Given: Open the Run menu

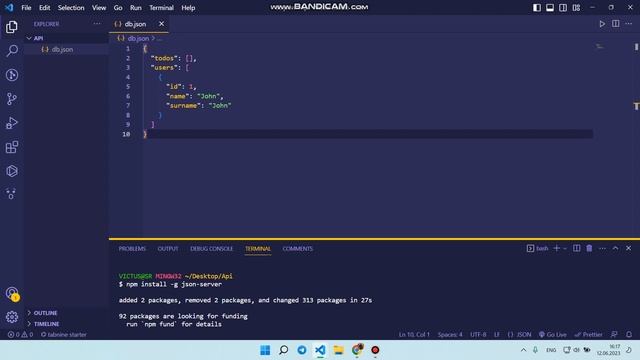Looking at the screenshot, I should pos(136,8).
